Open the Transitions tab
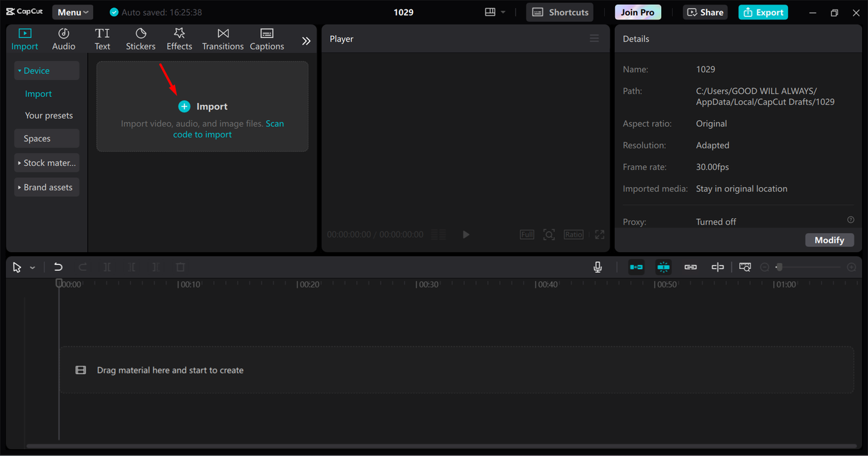The image size is (868, 456). click(222, 39)
